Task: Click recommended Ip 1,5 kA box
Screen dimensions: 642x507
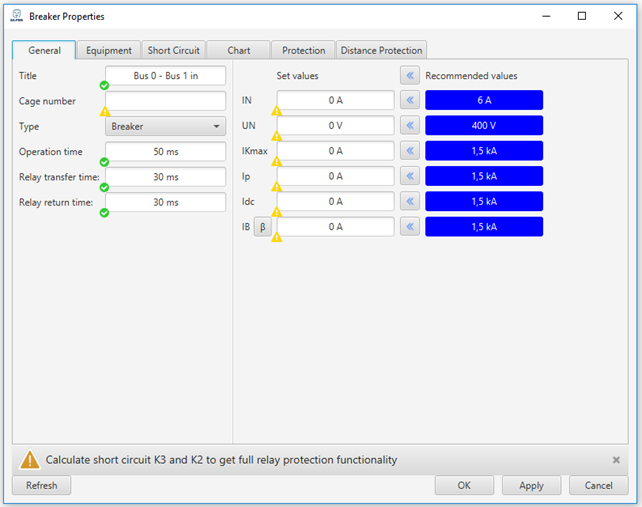Action: click(x=484, y=176)
